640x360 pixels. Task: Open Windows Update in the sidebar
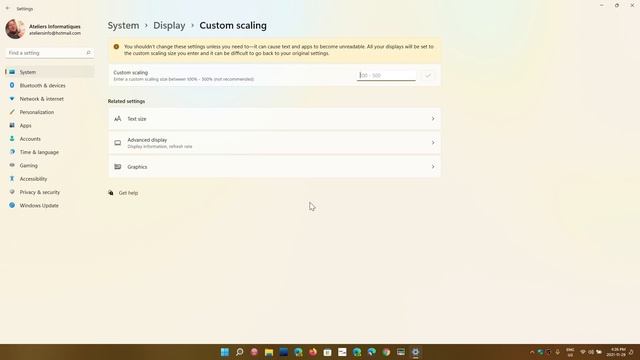[50, 205]
